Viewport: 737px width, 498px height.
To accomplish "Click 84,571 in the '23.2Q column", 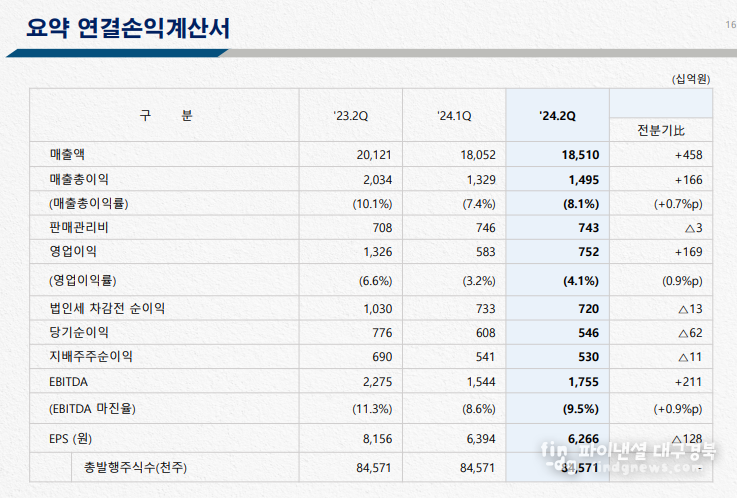I will [374, 468].
